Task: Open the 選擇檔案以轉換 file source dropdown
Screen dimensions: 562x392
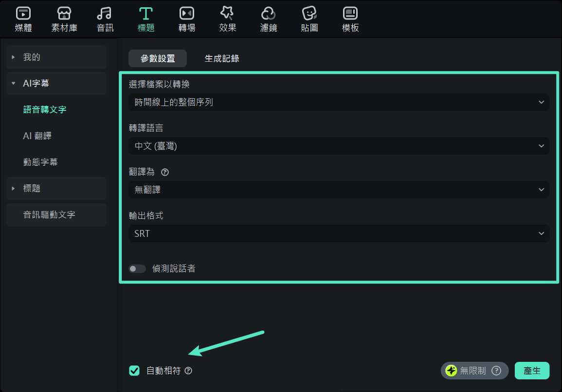Action: point(339,102)
